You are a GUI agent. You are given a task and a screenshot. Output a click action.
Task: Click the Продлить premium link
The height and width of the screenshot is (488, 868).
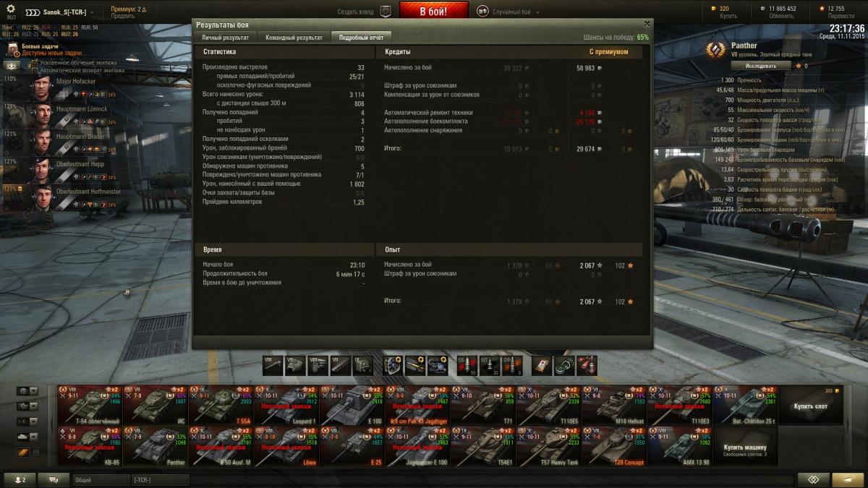(x=122, y=16)
